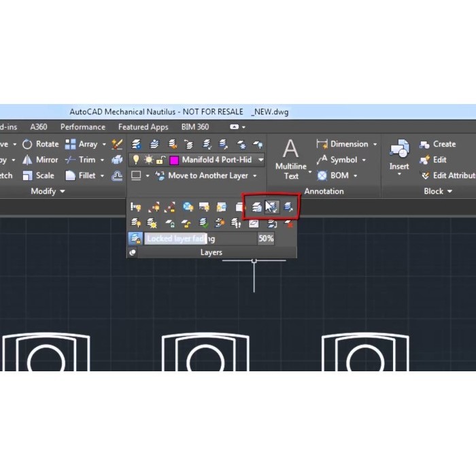Click the Turn layer Off icon in top row
Image resolution: width=476 pixels, height=476 pixels.
click(x=258, y=144)
